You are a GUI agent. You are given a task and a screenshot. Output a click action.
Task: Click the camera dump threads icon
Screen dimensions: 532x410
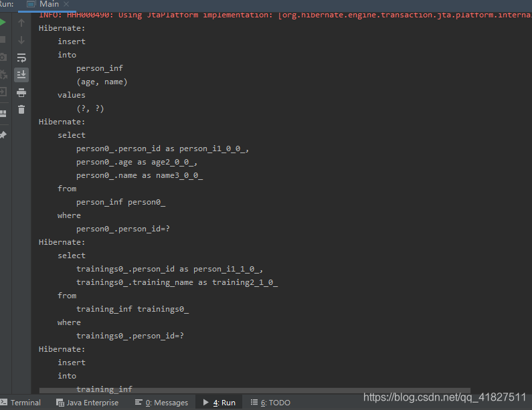pyautogui.click(x=3, y=57)
